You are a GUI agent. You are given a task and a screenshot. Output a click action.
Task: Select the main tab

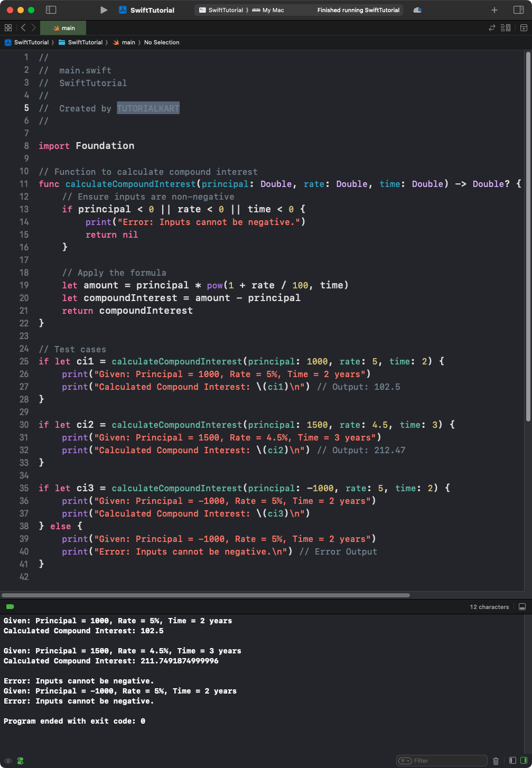pos(63,27)
